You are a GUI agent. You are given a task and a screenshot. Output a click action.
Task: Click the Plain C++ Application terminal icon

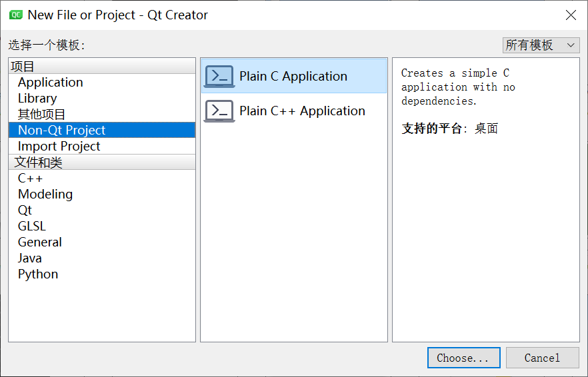219,111
